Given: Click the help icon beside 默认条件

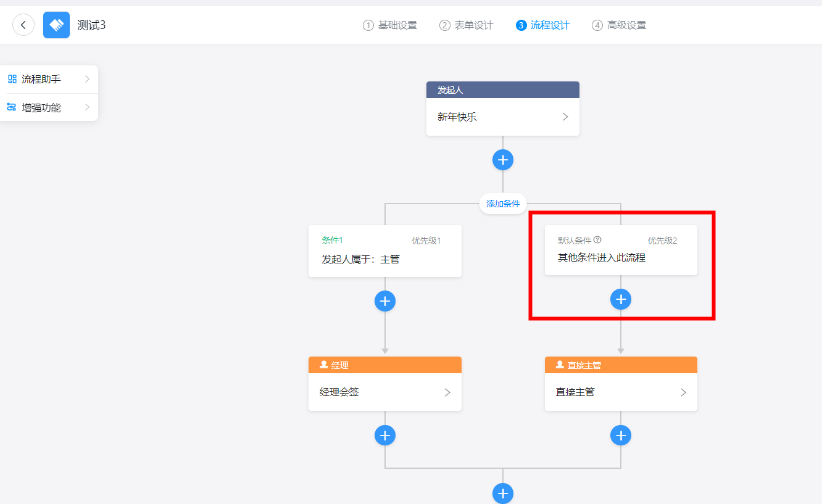Looking at the screenshot, I should [x=597, y=240].
